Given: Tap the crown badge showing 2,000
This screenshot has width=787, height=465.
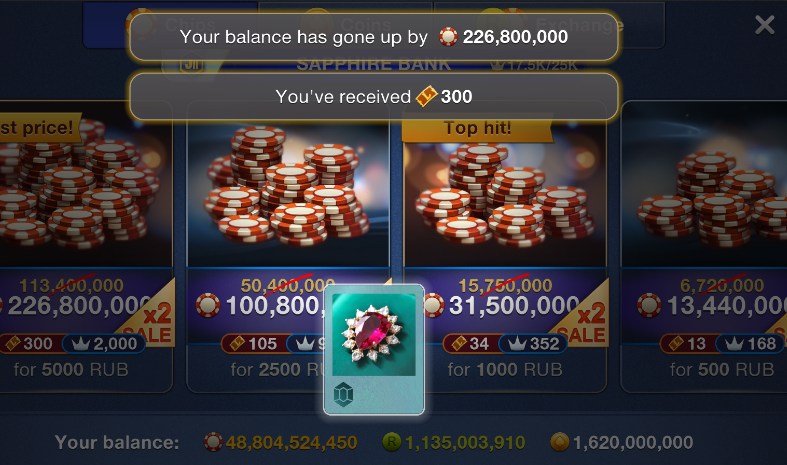Looking at the screenshot, I should [x=104, y=343].
